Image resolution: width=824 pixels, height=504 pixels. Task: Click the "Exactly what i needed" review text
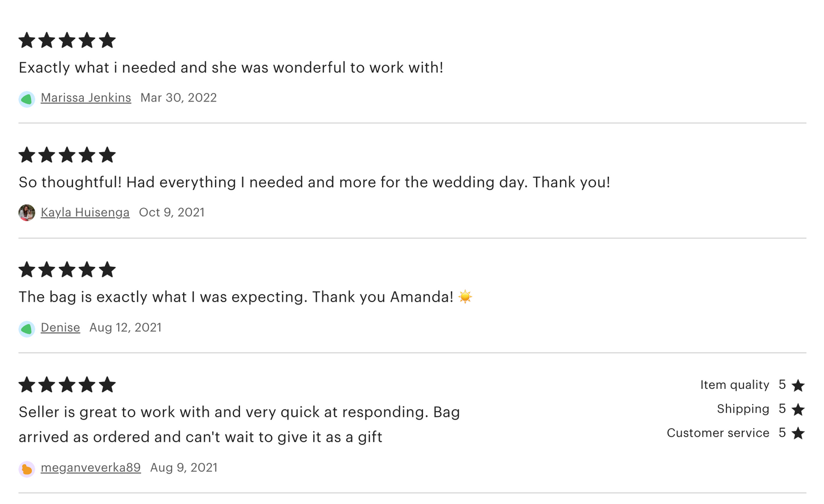[x=231, y=68]
